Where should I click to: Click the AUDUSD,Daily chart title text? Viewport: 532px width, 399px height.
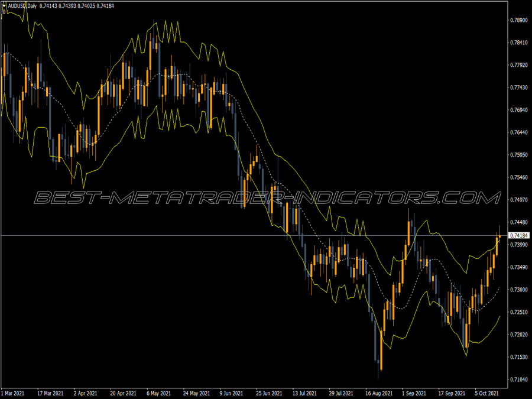tap(22, 6)
